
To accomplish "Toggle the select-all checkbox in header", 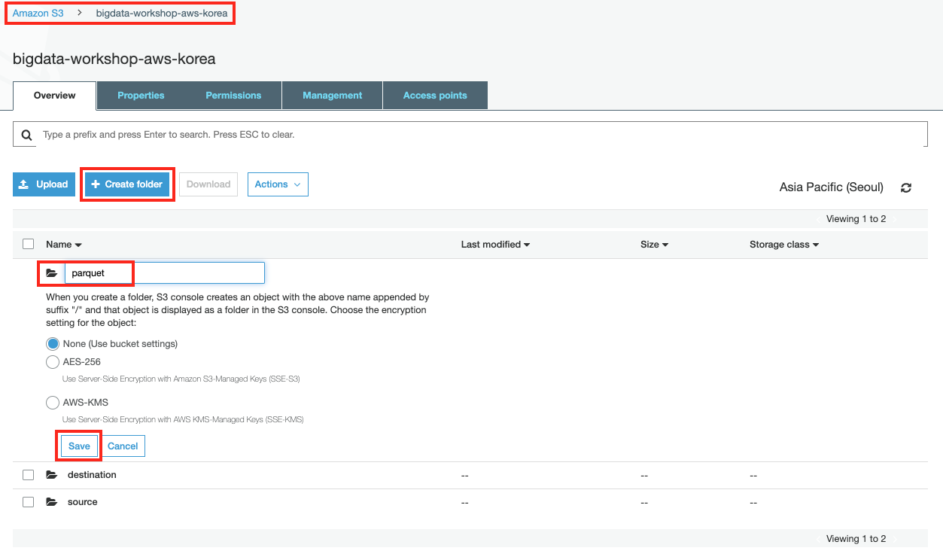I will [x=28, y=244].
